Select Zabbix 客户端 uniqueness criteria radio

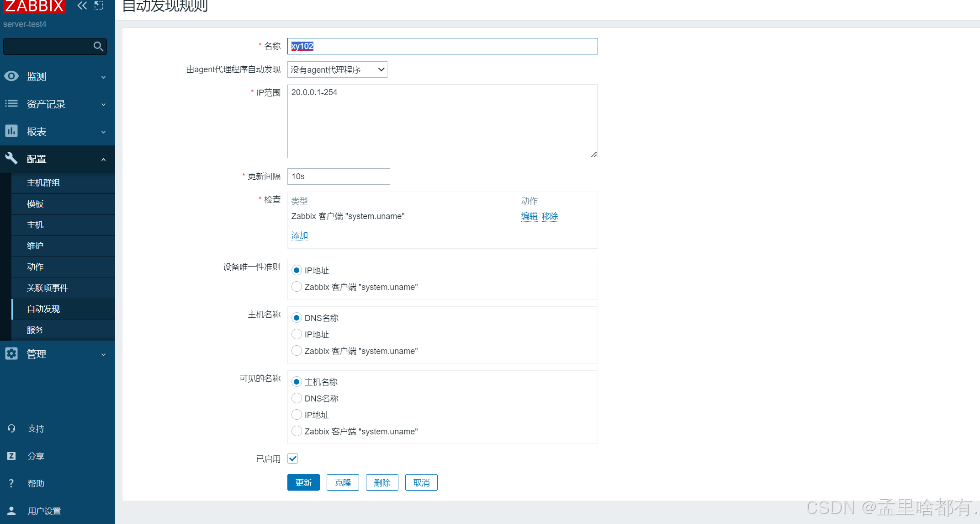(297, 287)
